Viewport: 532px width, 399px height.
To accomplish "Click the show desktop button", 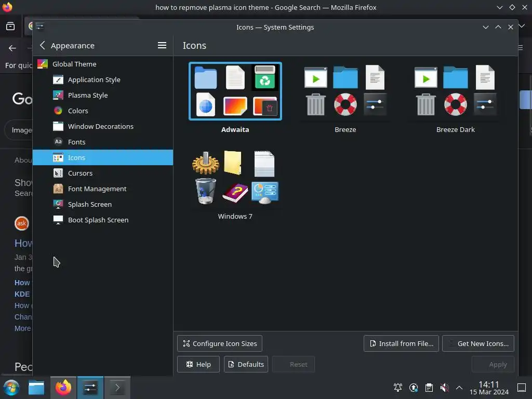I will [x=522, y=388].
